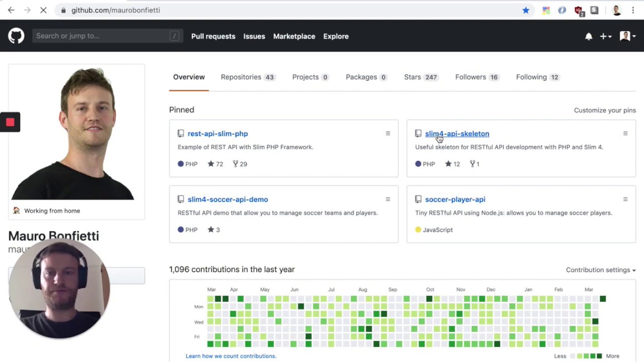Click the colorful grid extension icon
Screen dimensions: 644x362
546,10
